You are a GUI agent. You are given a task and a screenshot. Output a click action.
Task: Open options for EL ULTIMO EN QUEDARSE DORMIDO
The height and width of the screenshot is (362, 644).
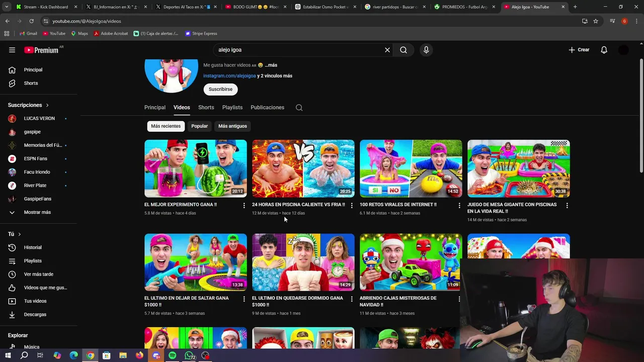(352, 299)
